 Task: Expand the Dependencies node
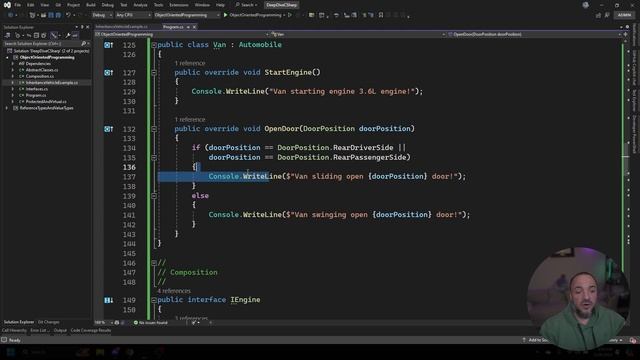coord(13,64)
